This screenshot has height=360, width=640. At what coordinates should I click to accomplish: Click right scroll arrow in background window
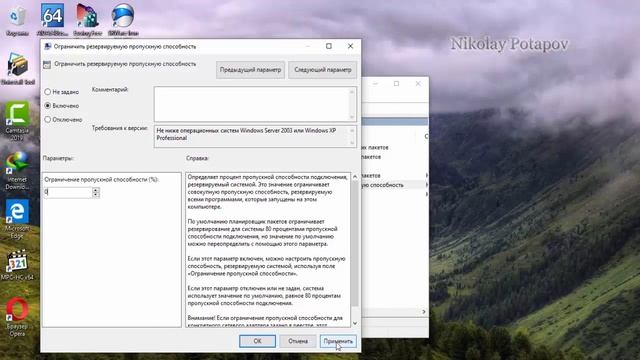click(424, 312)
